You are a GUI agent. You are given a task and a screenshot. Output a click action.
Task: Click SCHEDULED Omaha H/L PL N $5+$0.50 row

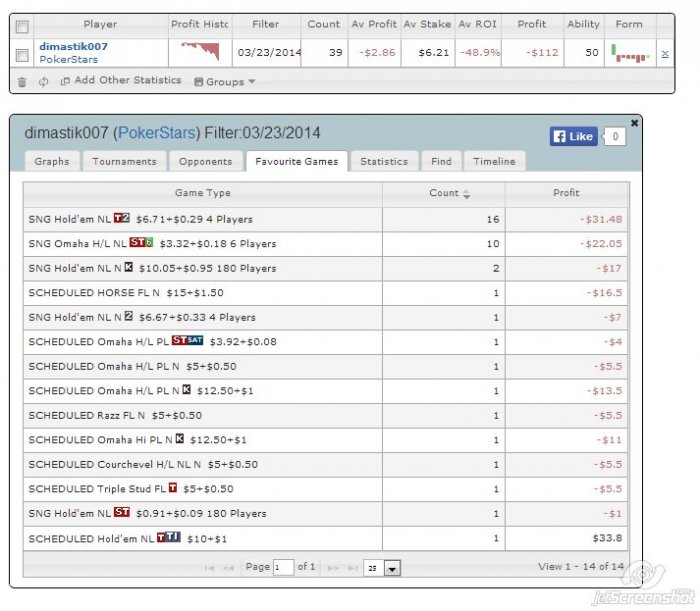point(326,366)
